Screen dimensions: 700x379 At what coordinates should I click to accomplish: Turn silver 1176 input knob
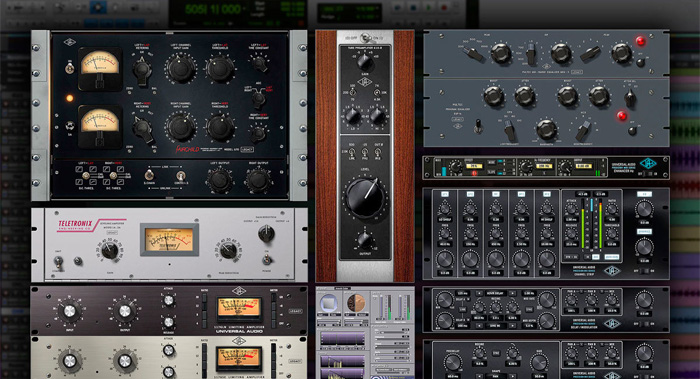tap(69, 361)
